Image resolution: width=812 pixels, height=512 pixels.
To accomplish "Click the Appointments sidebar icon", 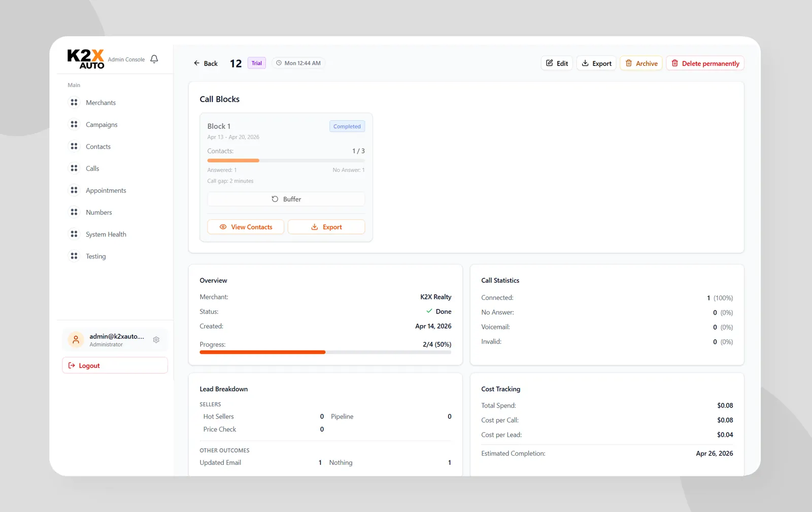I will point(74,190).
